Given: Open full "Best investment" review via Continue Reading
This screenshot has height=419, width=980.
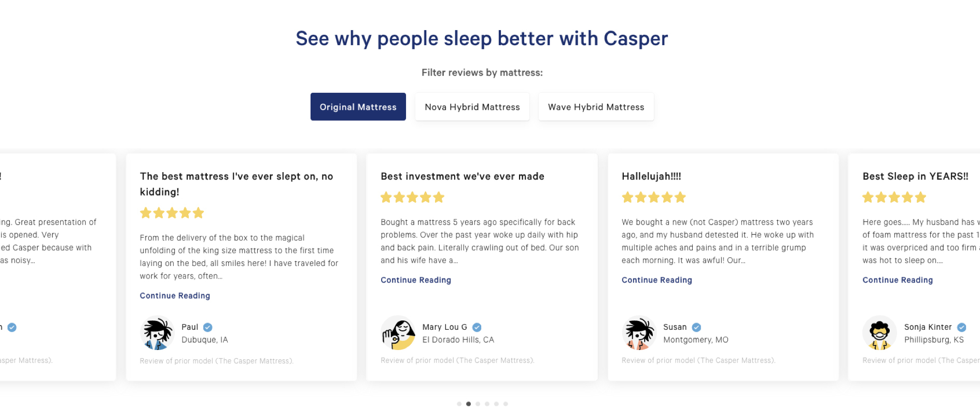Looking at the screenshot, I should pyautogui.click(x=416, y=280).
